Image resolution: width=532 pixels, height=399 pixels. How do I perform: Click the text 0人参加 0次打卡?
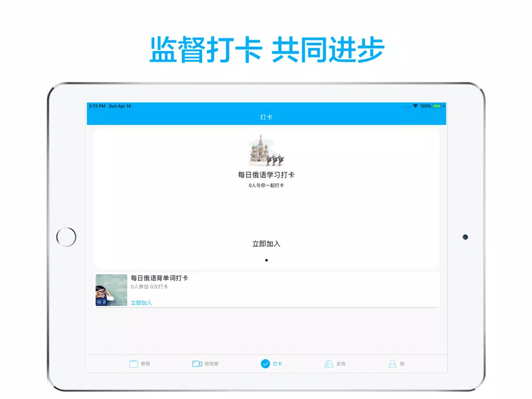coord(149,287)
